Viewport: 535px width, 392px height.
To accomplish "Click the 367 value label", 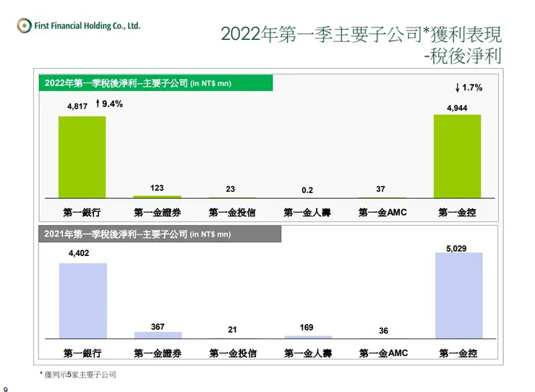I will coord(158,327).
